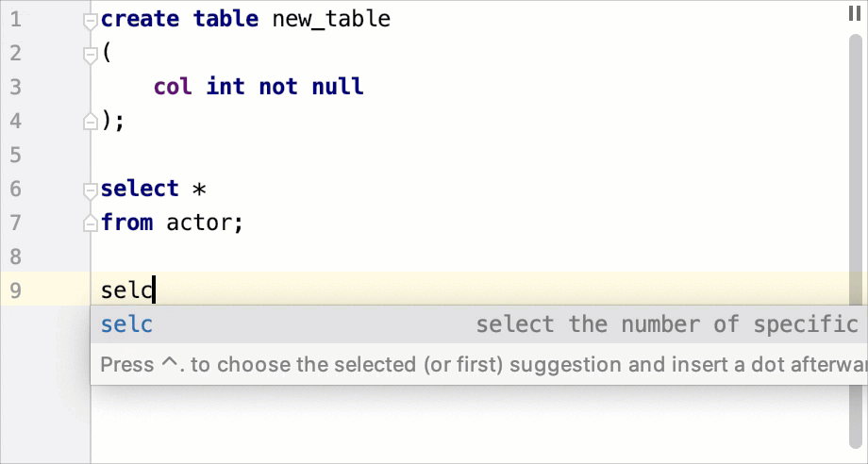Click the asterisk after select
The height and width of the screenshot is (464, 868).
pos(199,190)
